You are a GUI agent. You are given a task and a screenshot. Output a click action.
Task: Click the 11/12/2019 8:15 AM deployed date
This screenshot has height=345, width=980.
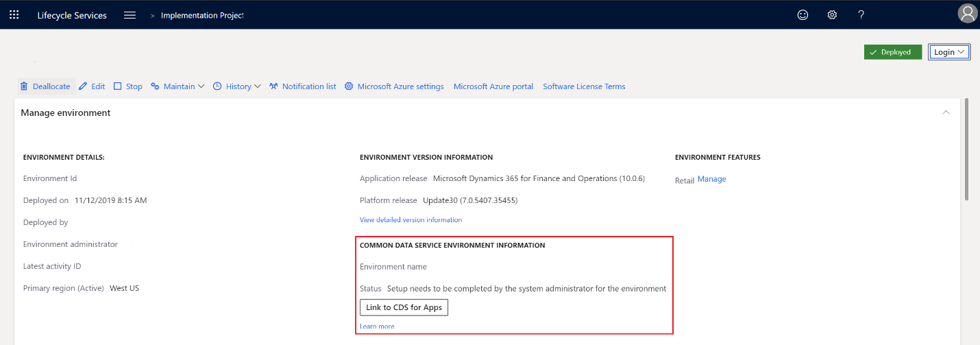(111, 200)
